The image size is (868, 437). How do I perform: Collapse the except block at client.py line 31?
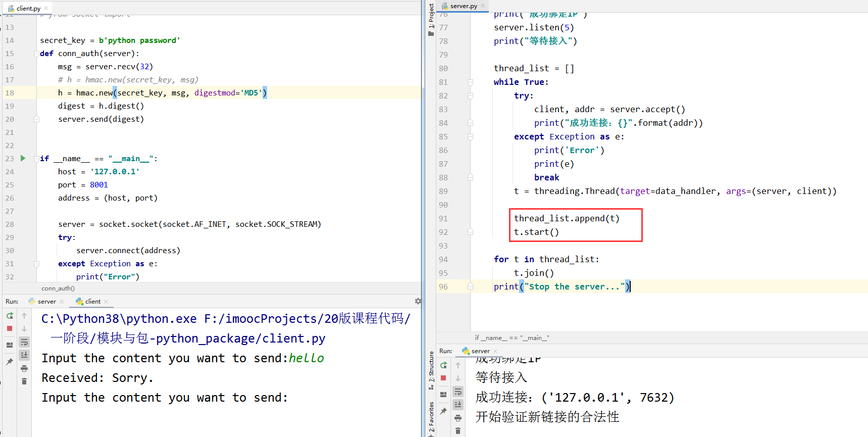click(x=36, y=264)
